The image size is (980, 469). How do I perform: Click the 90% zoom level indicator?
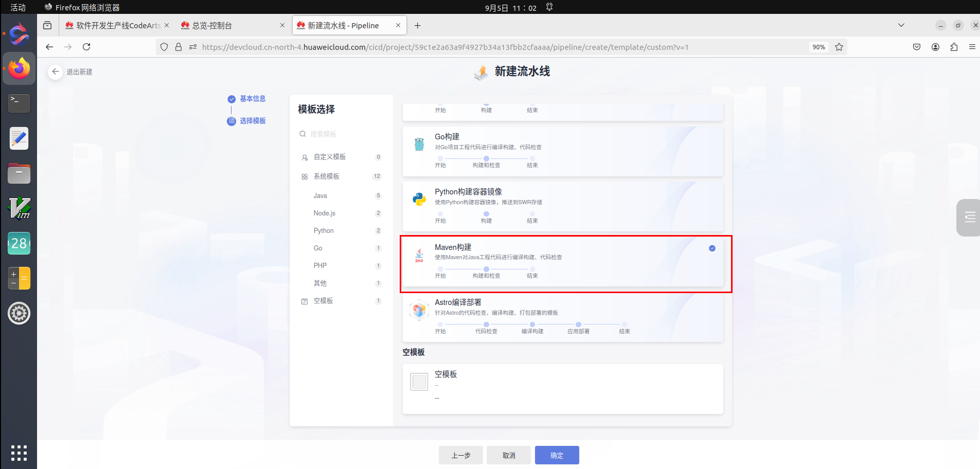click(x=818, y=47)
